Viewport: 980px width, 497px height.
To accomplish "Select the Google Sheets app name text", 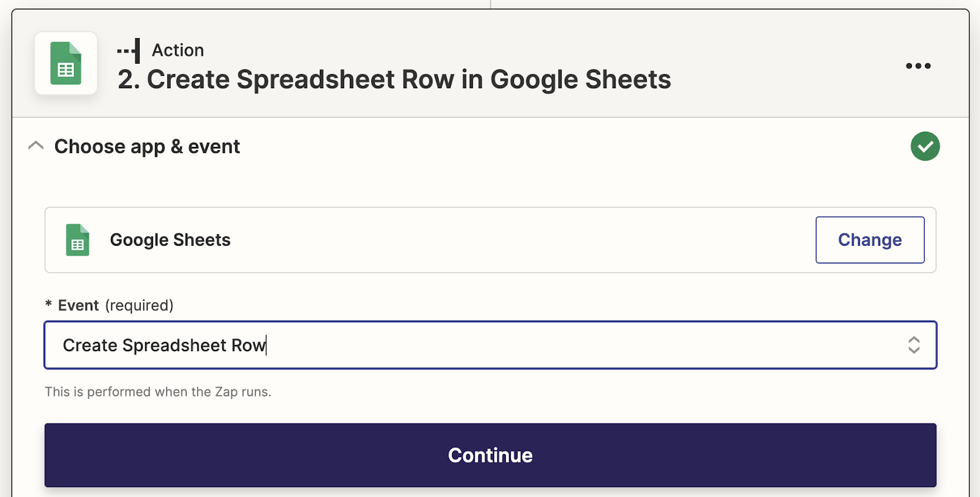I will tap(170, 240).
